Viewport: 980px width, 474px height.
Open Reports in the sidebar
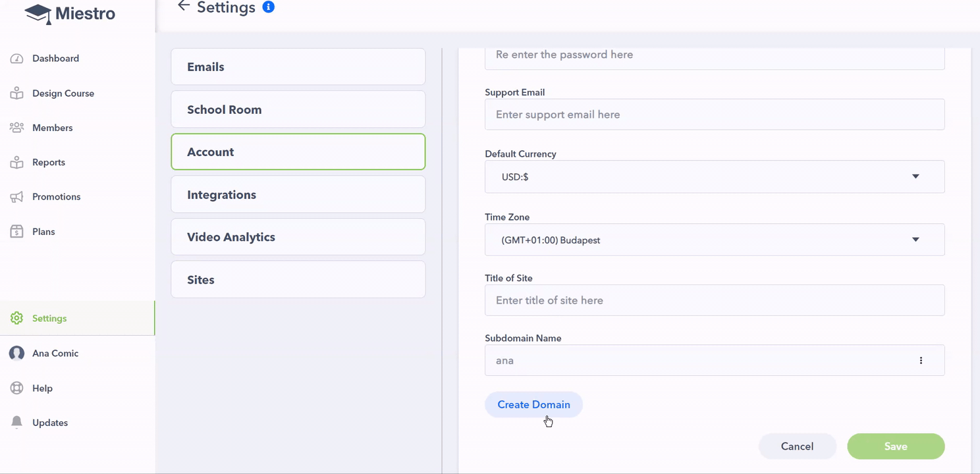click(49, 163)
